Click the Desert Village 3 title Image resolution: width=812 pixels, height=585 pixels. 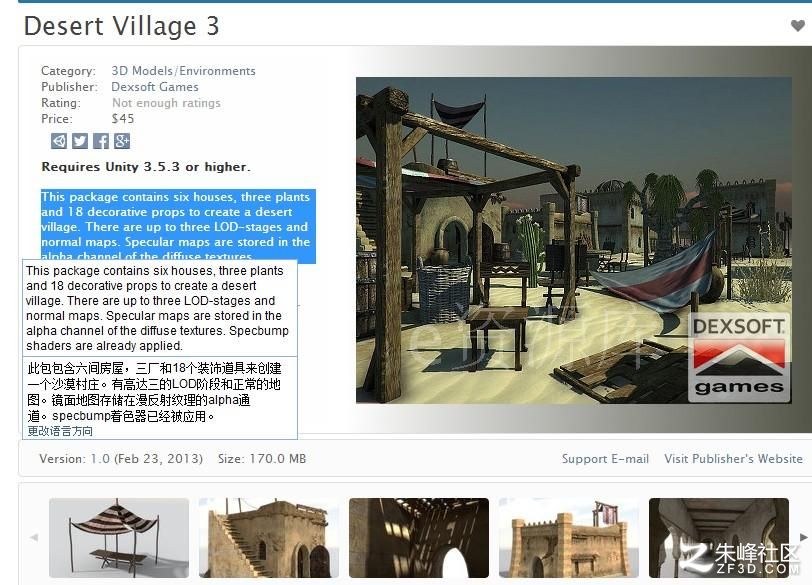122,26
